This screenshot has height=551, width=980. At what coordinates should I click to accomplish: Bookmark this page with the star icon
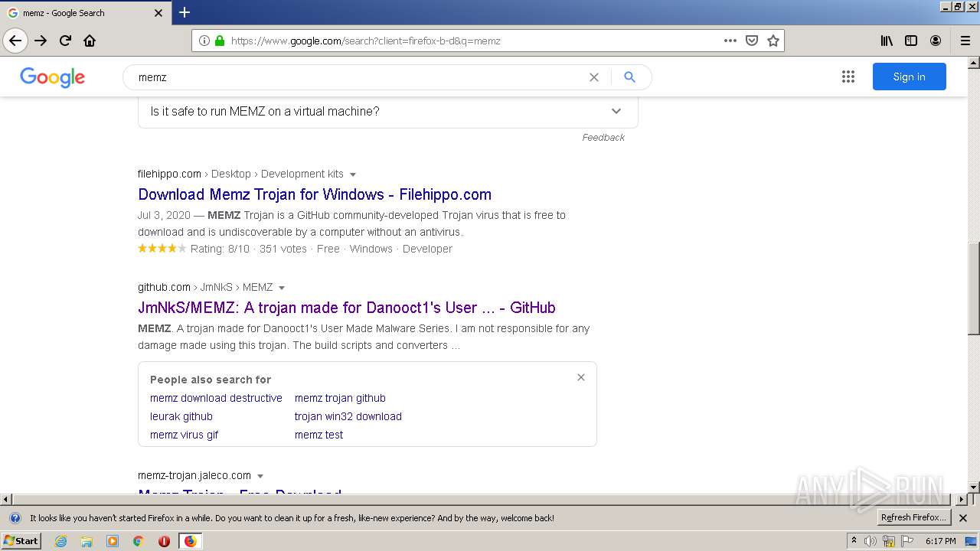point(773,41)
